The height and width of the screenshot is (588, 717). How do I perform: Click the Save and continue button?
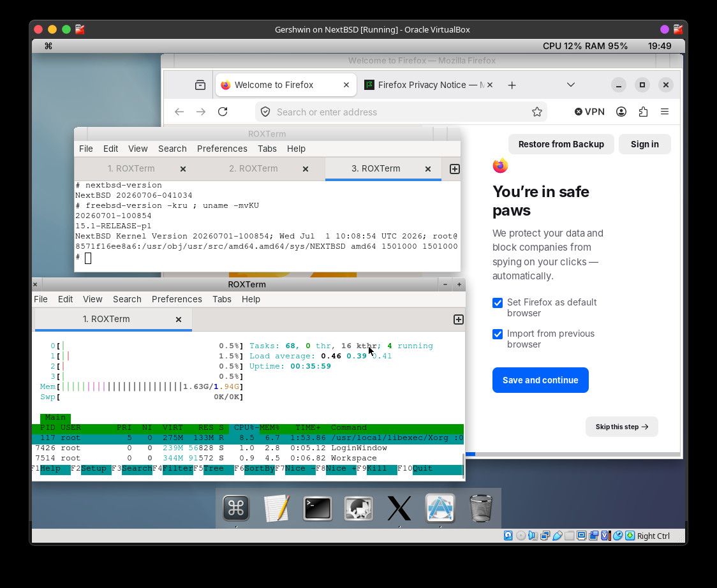(x=540, y=380)
